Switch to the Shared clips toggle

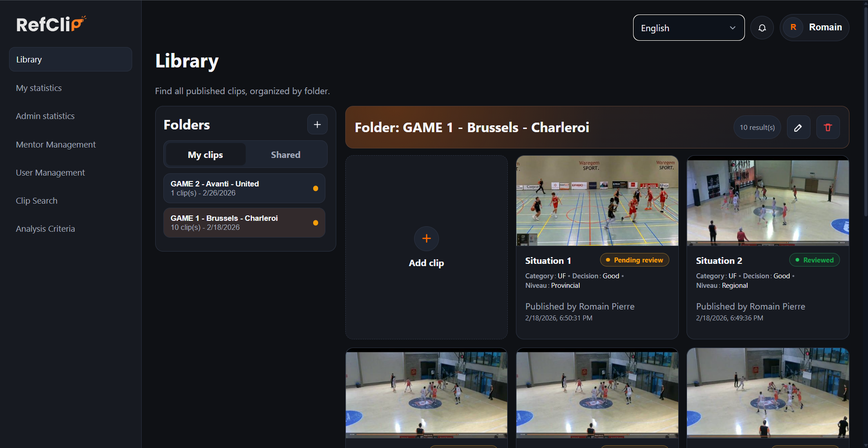click(x=286, y=155)
